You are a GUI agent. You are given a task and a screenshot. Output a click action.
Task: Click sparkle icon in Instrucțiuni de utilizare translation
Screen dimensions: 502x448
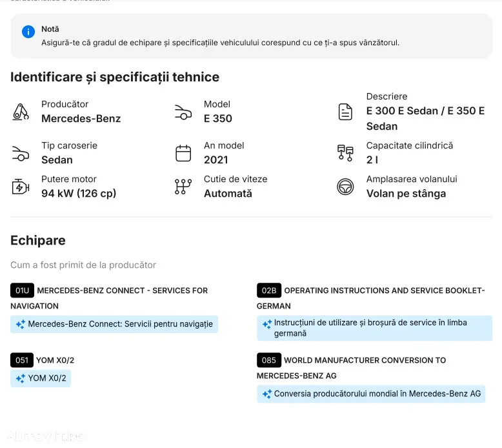coord(266,324)
